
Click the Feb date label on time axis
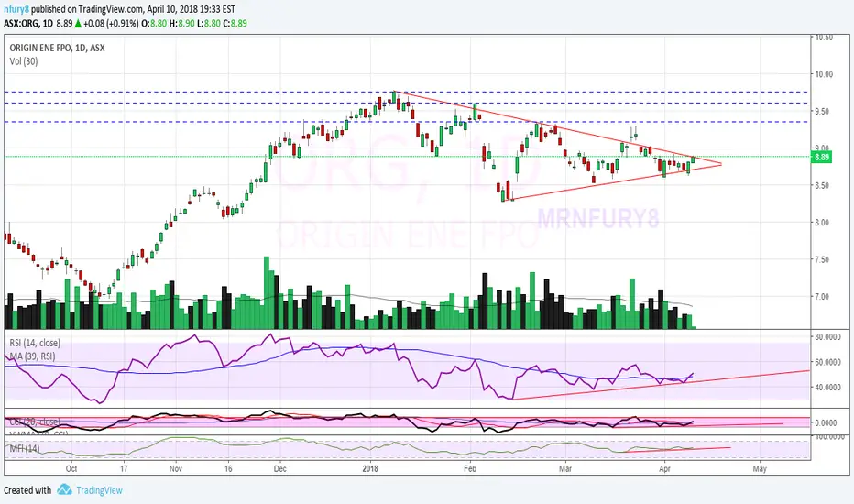(469, 468)
